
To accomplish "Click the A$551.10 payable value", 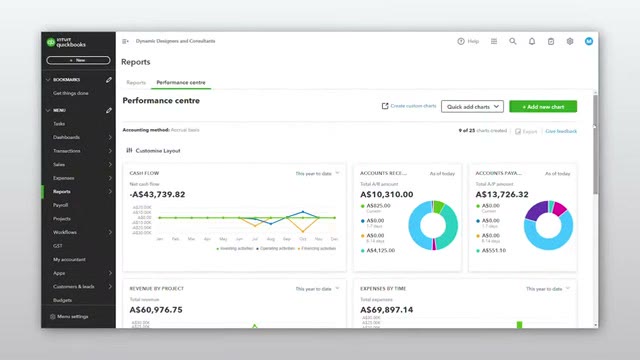I will tap(493, 251).
